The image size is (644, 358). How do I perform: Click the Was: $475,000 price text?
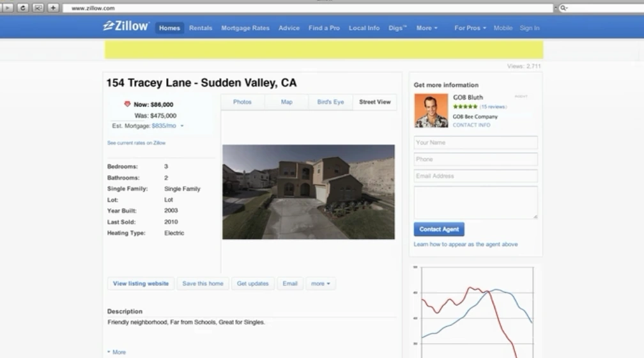click(155, 116)
